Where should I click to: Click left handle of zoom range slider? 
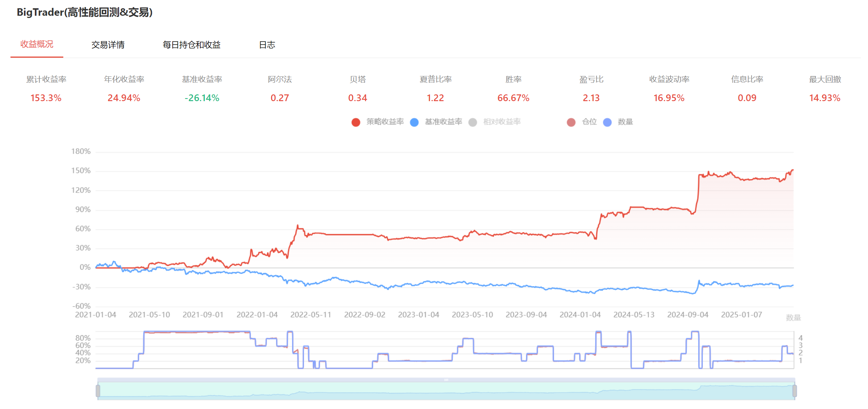point(98,391)
